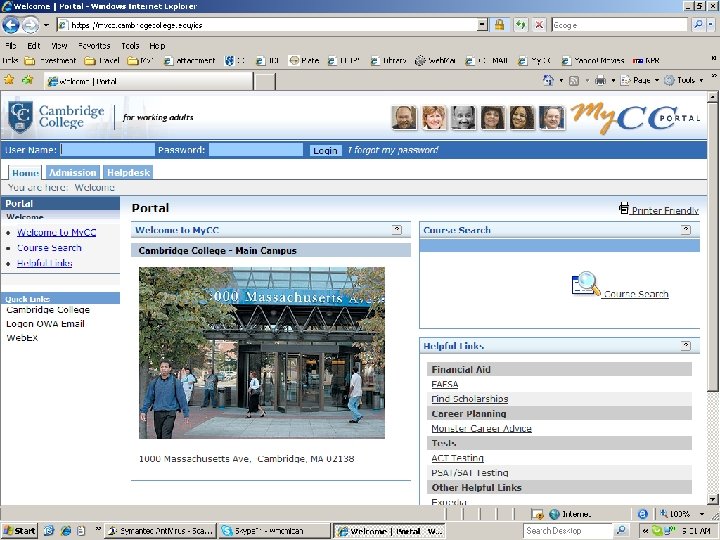This screenshot has height=540, width=720.
Task: Click the address bar URL field
Action: pos(266,25)
